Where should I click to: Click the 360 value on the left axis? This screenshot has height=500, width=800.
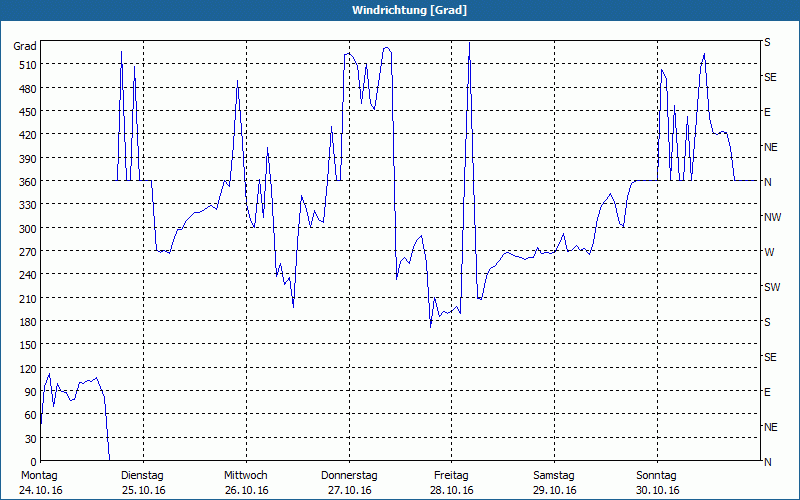28,182
